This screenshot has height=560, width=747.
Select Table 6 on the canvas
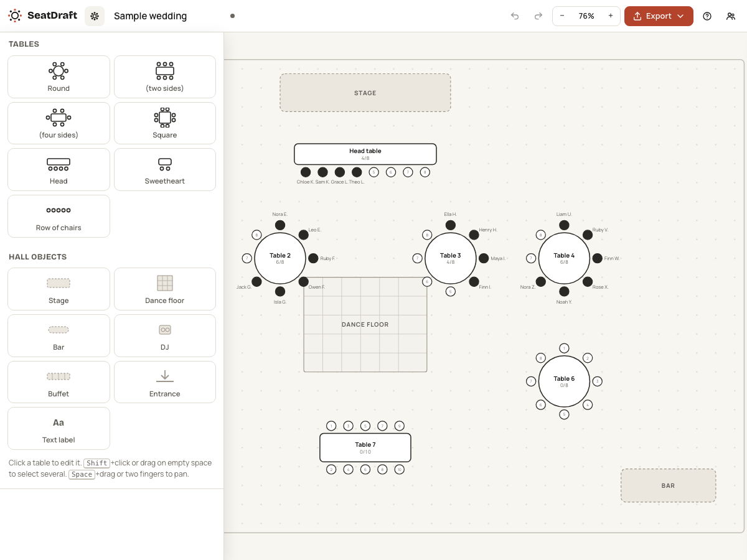coord(564,381)
